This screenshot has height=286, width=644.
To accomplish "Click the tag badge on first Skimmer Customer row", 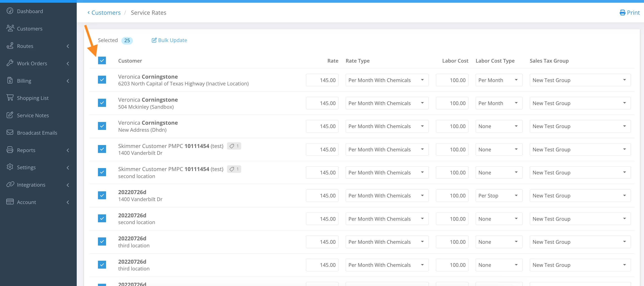I will point(234,146).
